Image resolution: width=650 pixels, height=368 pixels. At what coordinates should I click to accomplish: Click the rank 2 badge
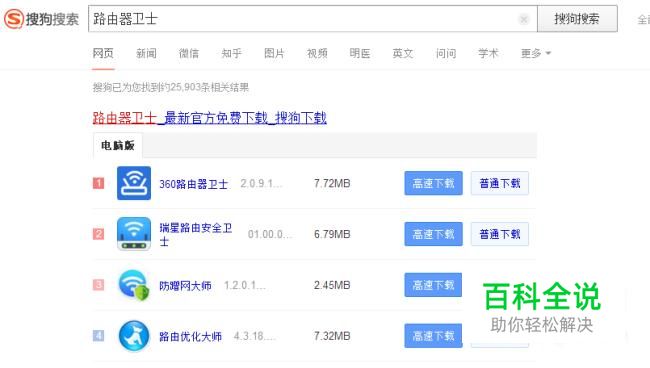(98, 234)
